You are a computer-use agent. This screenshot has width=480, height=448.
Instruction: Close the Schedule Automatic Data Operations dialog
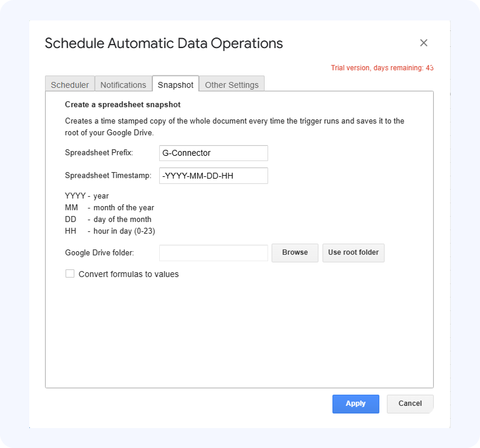(x=424, y=43)
